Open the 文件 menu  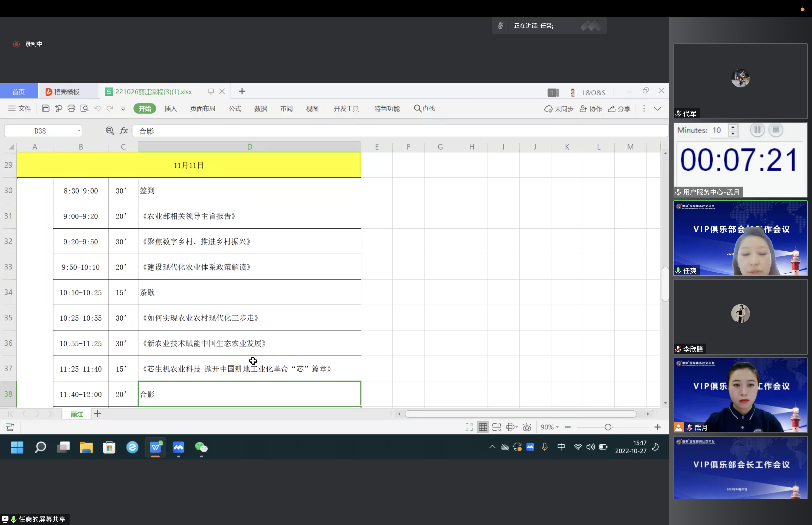point(20,108)
